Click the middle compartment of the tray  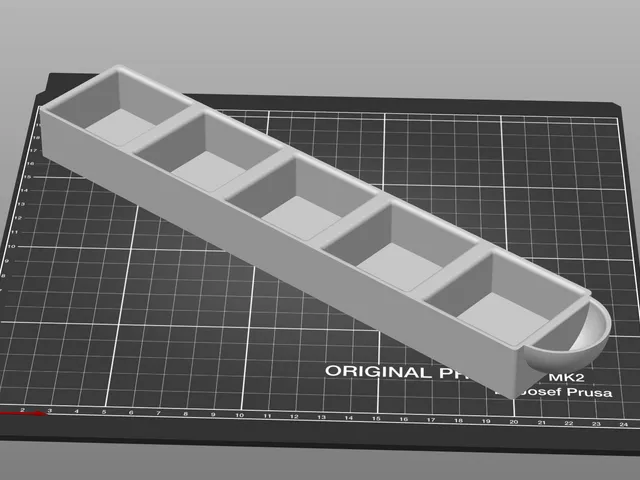[301, 200]
